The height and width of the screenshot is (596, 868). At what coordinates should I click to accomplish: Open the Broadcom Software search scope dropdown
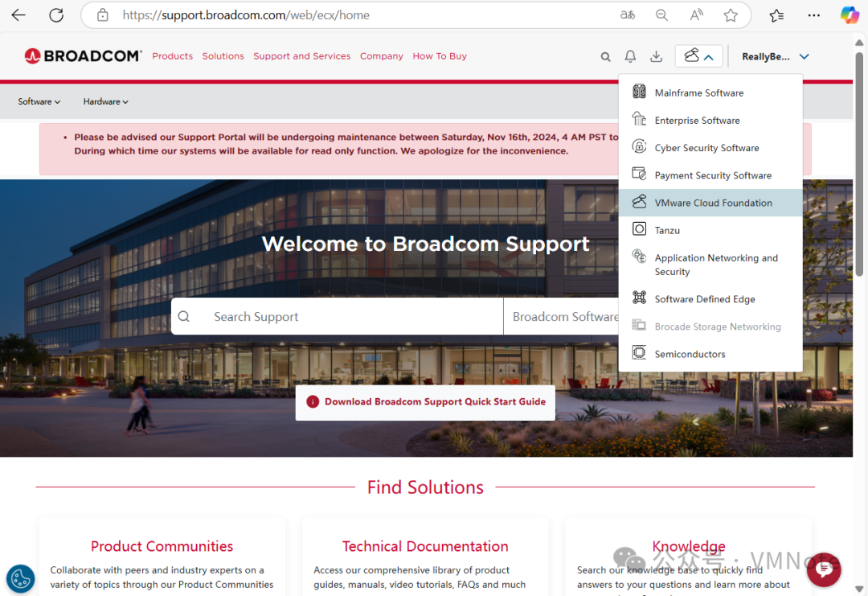[x=561, y=316]
